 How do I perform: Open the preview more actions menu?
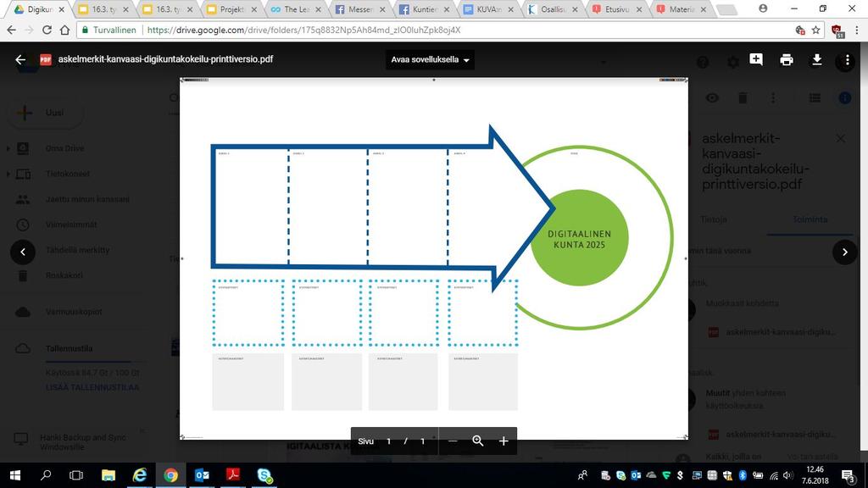tap(847, 60)
